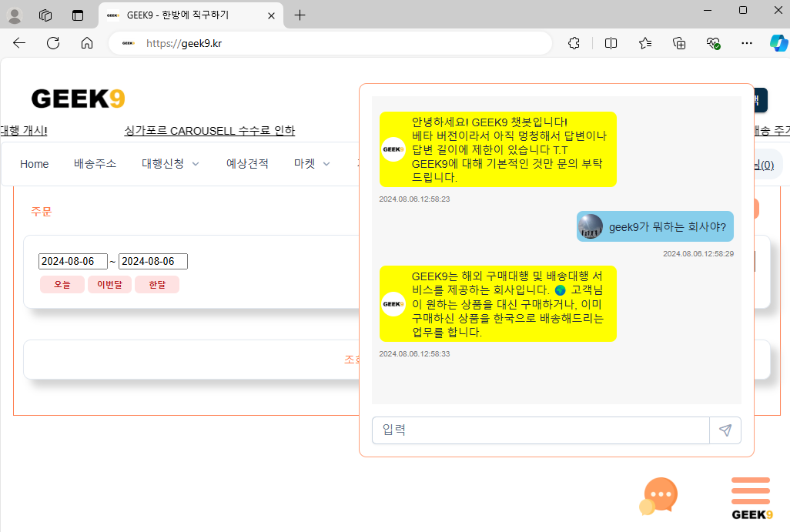Screen dimensions: 790x532
Task: Click the start date field 2024-08-06
Action: click(73, 262)
